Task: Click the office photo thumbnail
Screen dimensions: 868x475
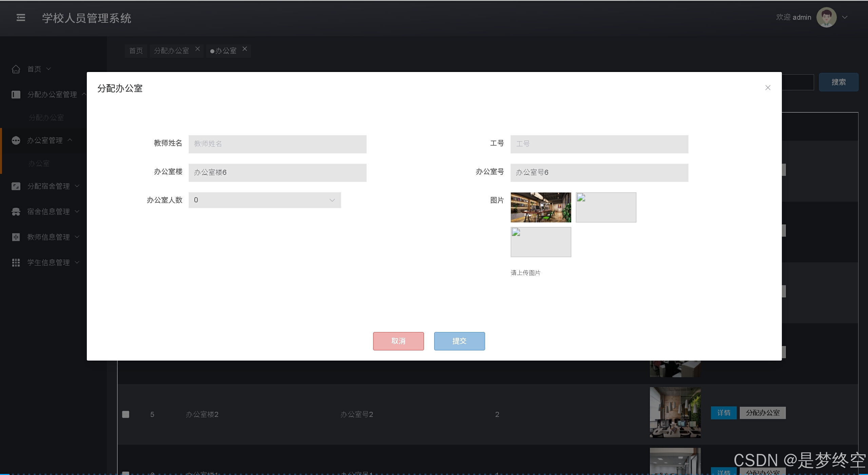Action: pyautogui.click(x=541, y=207)
